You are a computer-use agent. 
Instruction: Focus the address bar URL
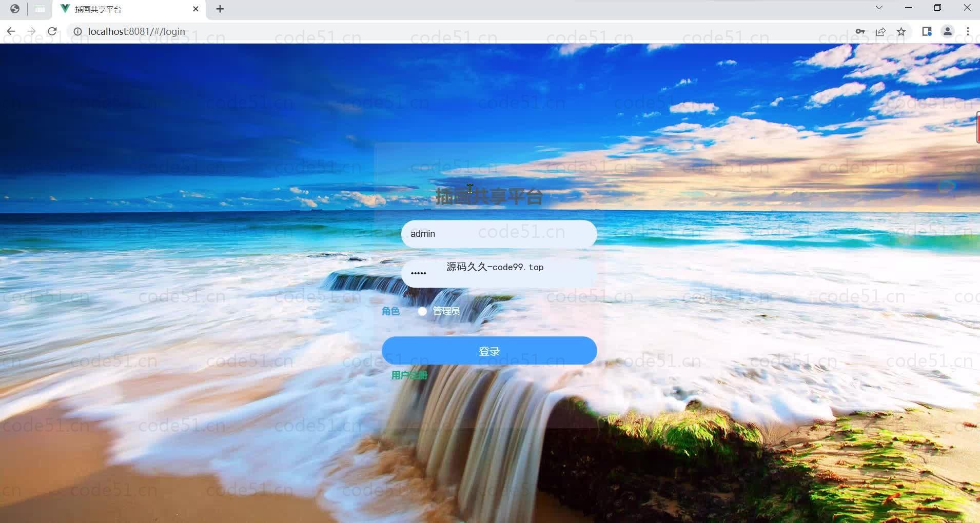(136, 32)
